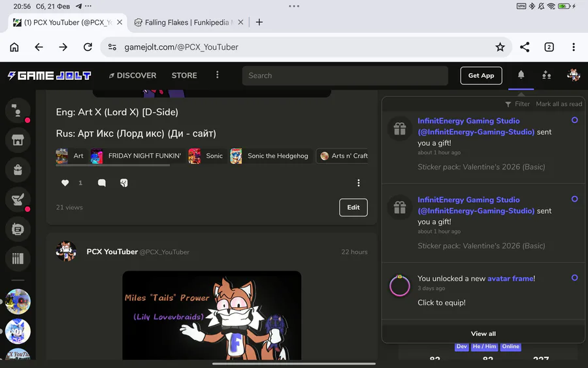Screen dimensions: 588x368
Task: Mark first gift notification as read
Action: [574, 120]
